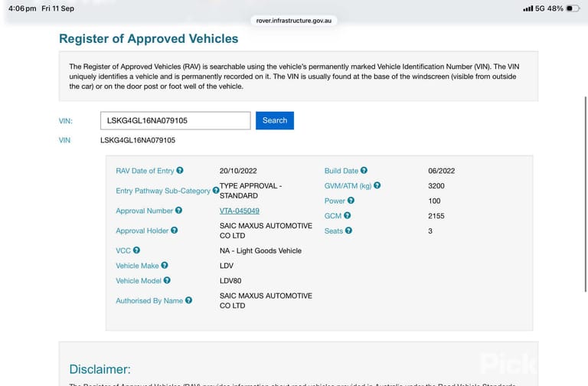
Task: Click the Power value 100
Action: (434, 201)
